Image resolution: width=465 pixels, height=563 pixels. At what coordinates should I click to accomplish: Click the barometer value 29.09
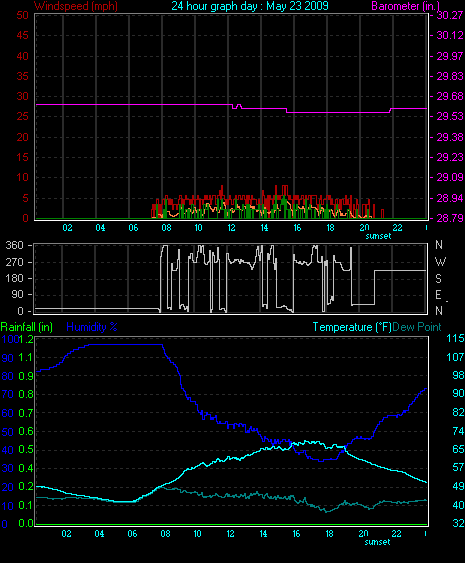tap(450, 177)
